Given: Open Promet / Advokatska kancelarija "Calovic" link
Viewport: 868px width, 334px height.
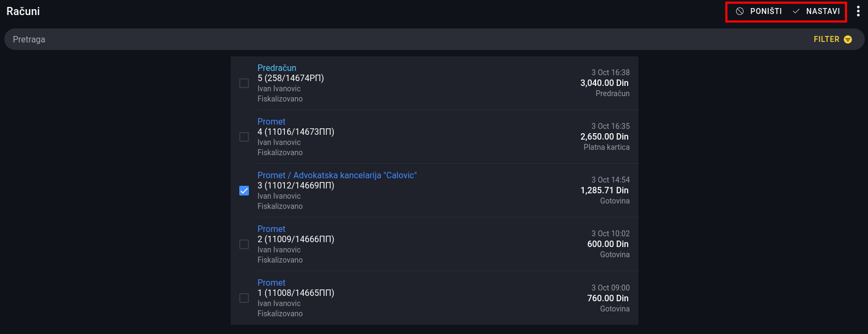Looking at the screenshot, I should (x=337, y=175).
